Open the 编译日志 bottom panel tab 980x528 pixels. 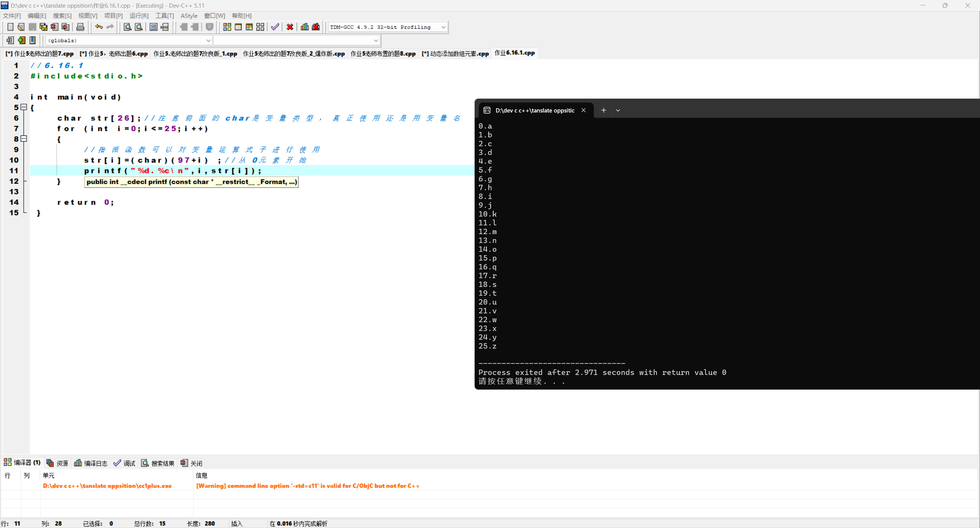click(x=91, y=463)
